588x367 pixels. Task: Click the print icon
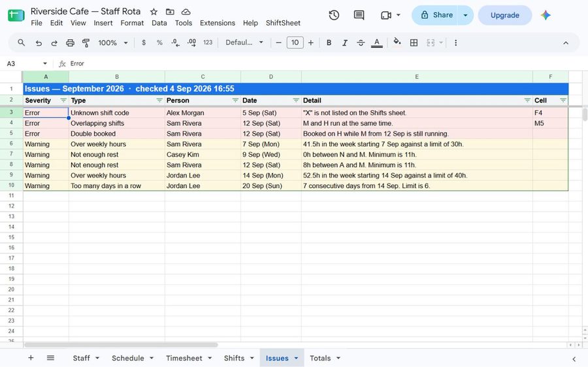[70, 42]
